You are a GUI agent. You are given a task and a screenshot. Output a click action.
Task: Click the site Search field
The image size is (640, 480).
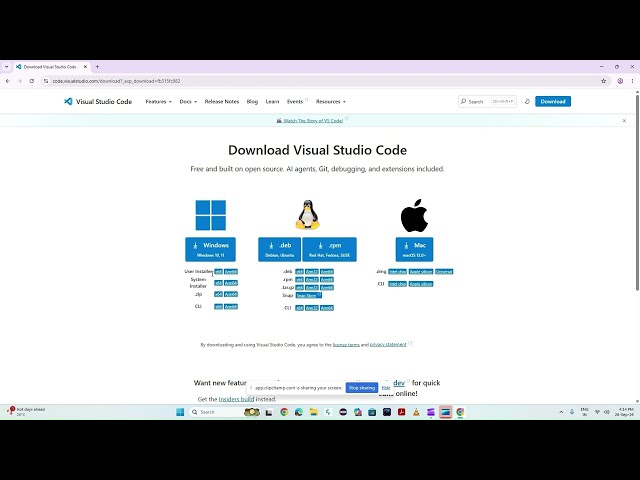pos(487,102)
